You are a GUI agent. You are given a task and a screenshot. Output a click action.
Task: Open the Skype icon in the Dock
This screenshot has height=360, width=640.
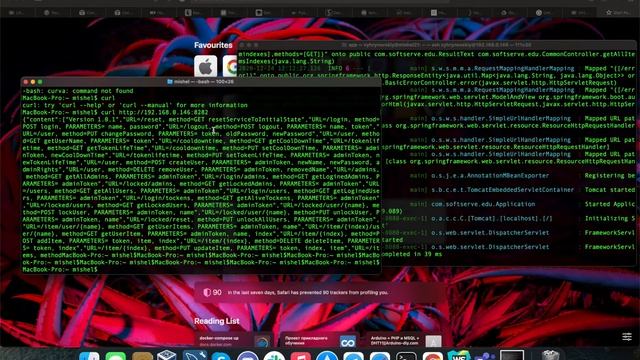pyautogui.click(x=221, y=356)
